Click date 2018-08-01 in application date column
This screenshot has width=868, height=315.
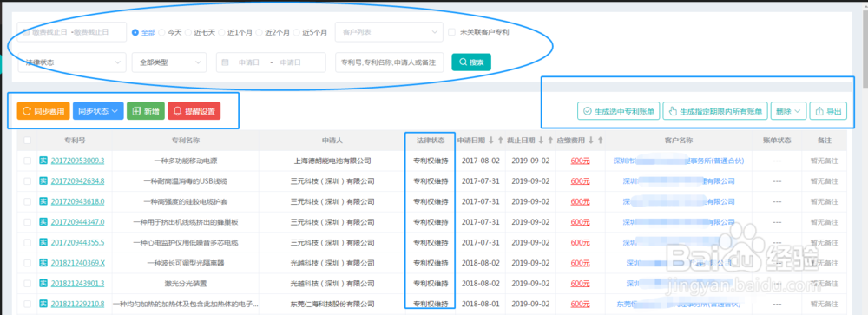pyautogui.click(x=481, y=305)
